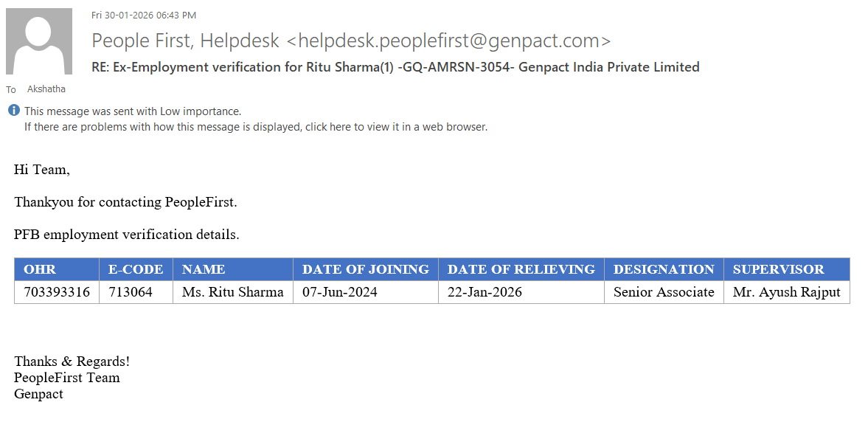868x422 pixels.
Task: Click the E-CODE column header
Action: (x=136, y=269)
